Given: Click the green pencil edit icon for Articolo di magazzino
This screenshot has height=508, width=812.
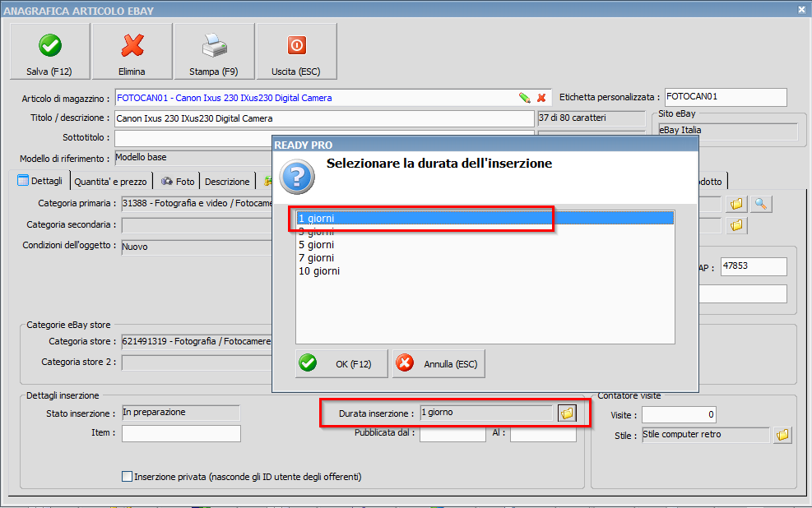Looking at the screenshot, I should (525, 98).
